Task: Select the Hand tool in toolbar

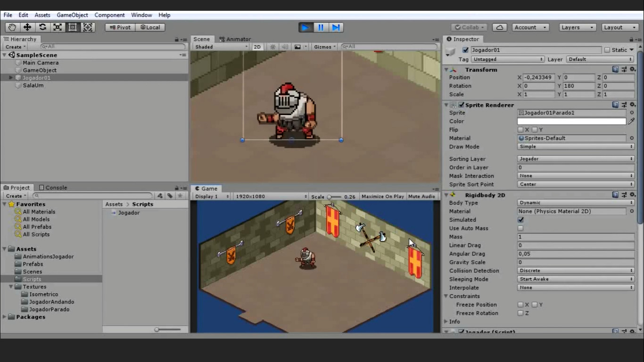Action: pyautogui.click(x=12, y=27)
